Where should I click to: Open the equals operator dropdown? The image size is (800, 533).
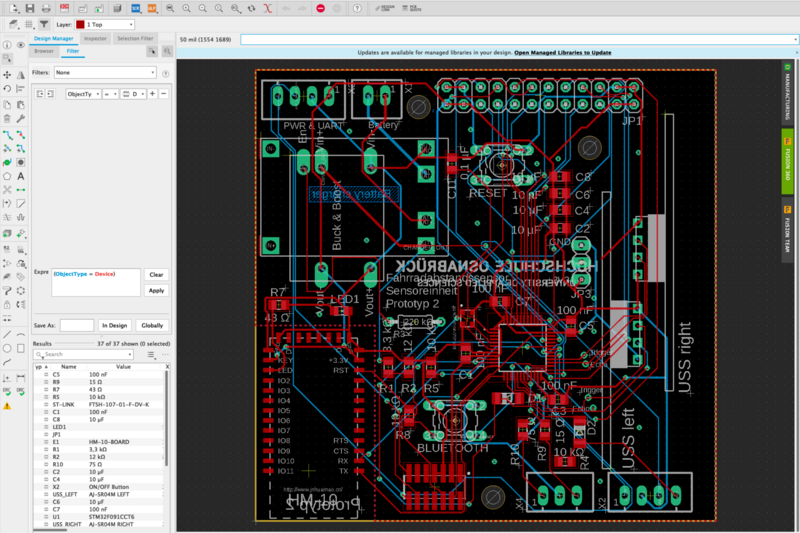click(x=110, y=94)
